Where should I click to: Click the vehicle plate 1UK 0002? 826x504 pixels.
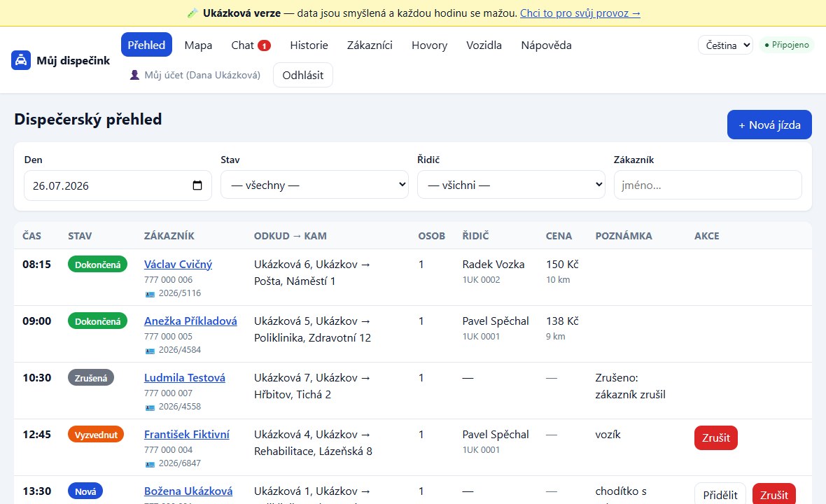(482, 279)
